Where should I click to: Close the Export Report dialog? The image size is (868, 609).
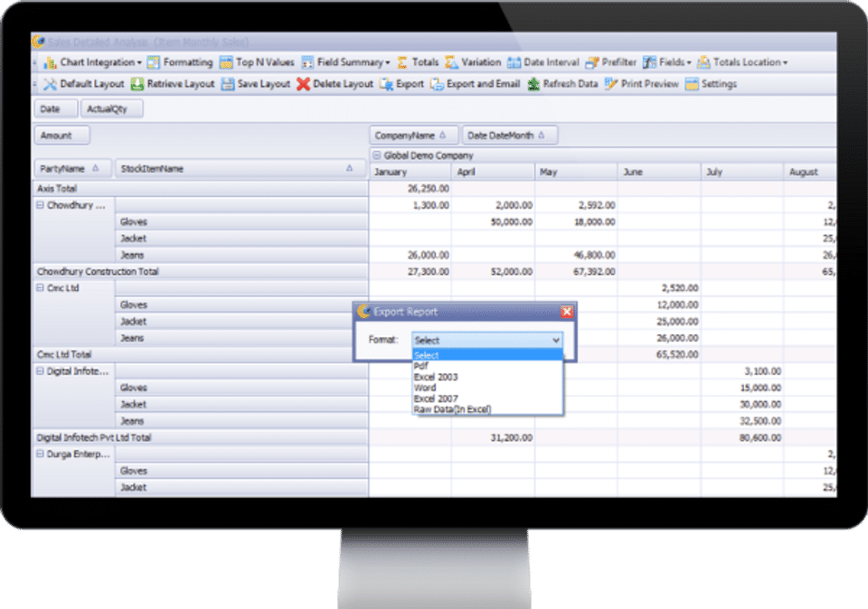(x=567, y=312)
